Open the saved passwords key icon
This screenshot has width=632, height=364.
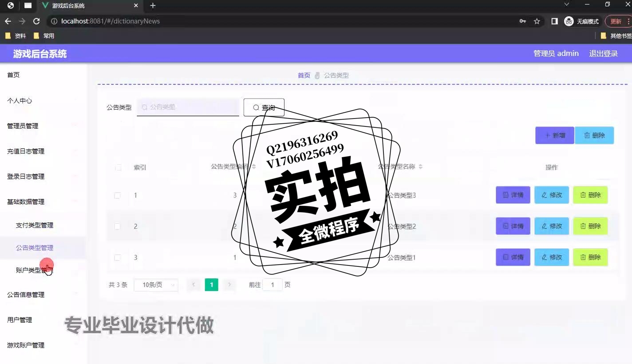tap(522, 21)
